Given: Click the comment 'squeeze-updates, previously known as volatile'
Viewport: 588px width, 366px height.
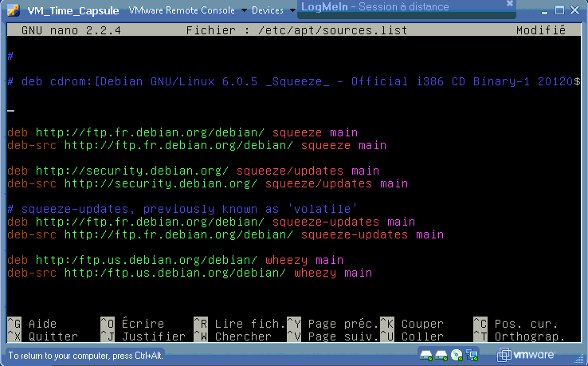Looking at the screenshot, I should pyautogui.click(x=182, y=209).
